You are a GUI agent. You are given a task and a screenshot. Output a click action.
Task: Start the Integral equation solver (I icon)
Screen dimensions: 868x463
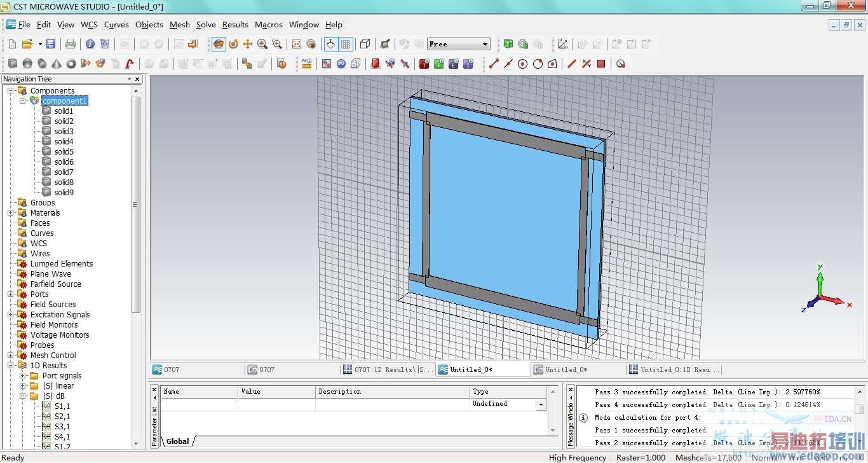pos(468,64)
